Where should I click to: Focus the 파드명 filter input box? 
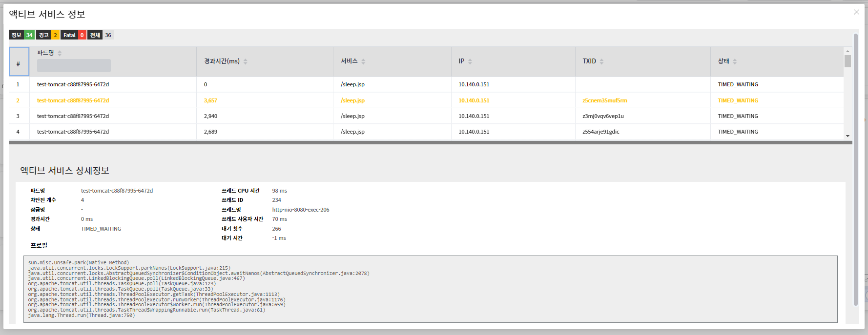[x=74, y=65]
